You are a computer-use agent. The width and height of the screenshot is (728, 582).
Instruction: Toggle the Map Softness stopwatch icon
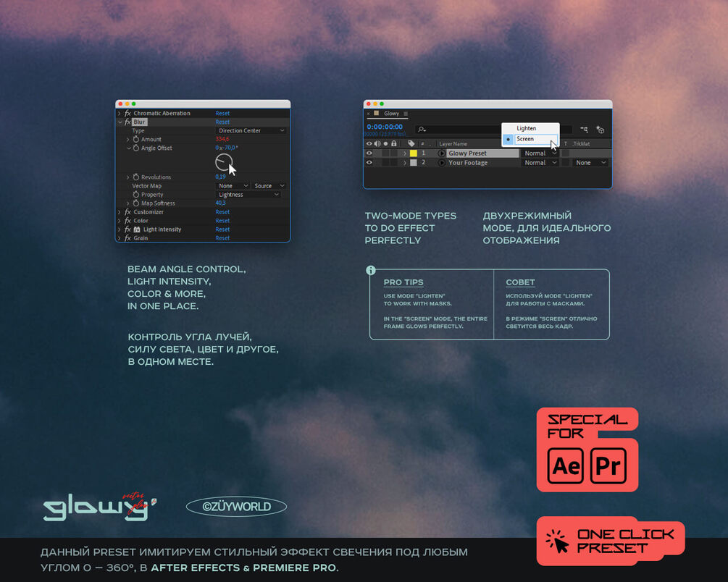(x=136, y=203)
